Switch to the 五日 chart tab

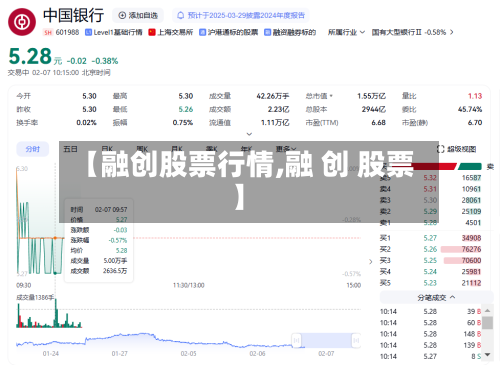70,149
